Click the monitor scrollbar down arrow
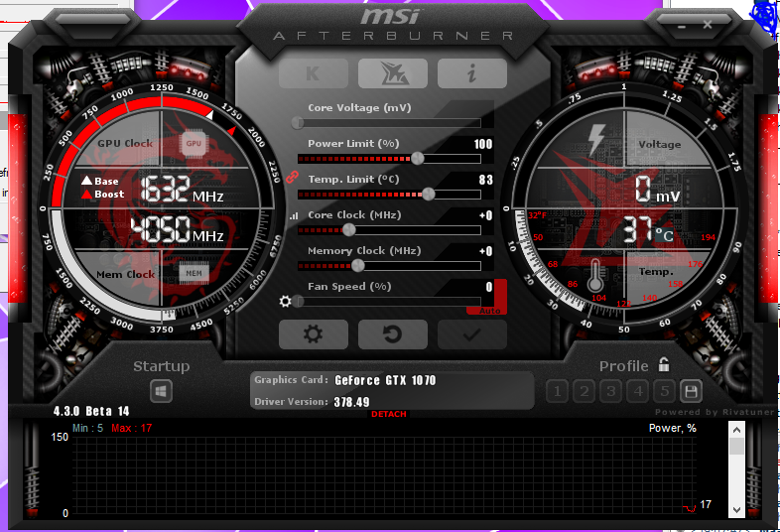The width and height of the screenshot is (780, 532). click(x=736, y=510)
